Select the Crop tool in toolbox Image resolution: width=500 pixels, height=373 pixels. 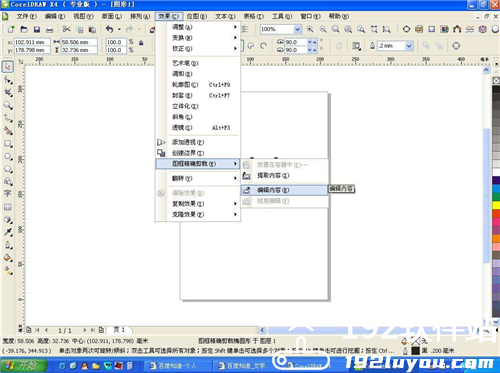8,93
